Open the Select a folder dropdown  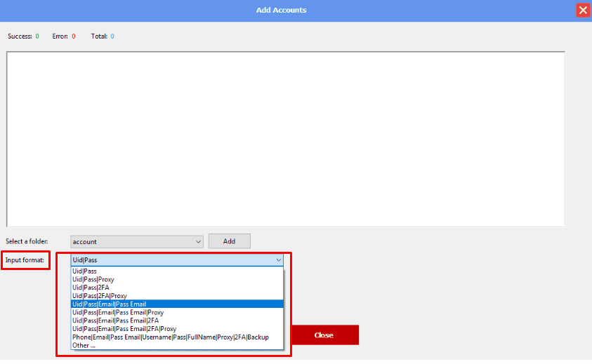[x=136, y=242]
